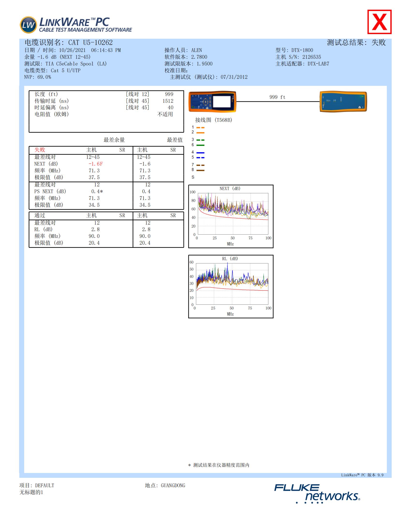Select the blue remote tester unit image
The height and width of the screenshot is (532, 411).
coord(343,102)
